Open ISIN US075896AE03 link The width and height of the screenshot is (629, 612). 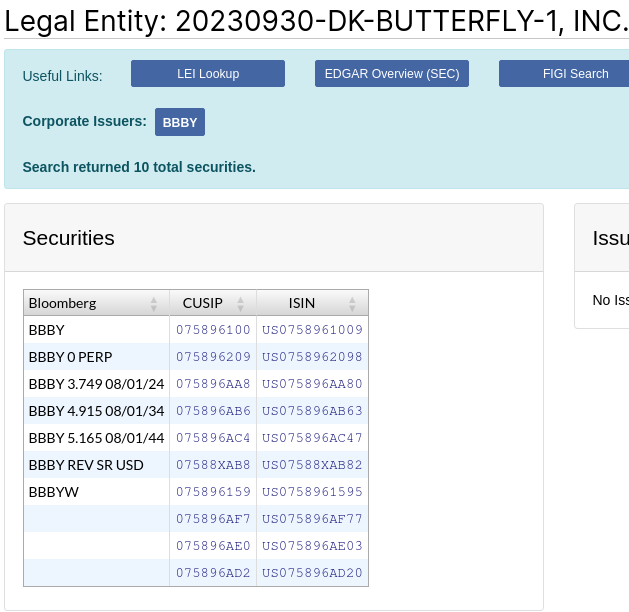click(312, 546)
